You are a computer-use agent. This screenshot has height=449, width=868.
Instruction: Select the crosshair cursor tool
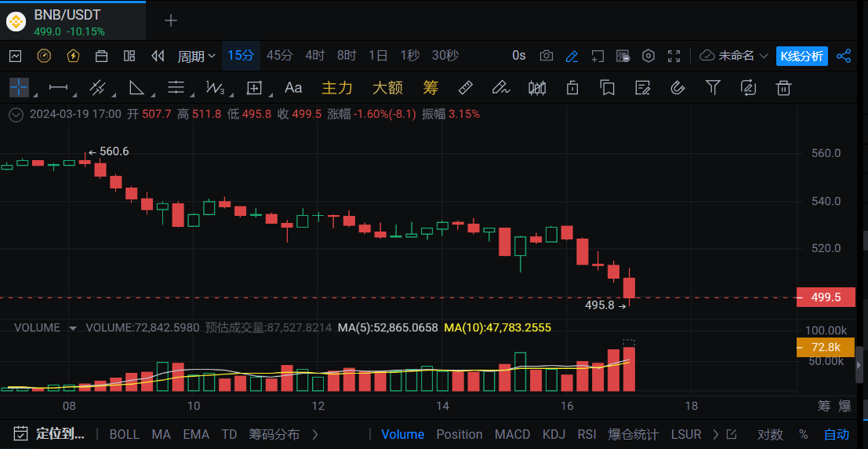(19, 87)
